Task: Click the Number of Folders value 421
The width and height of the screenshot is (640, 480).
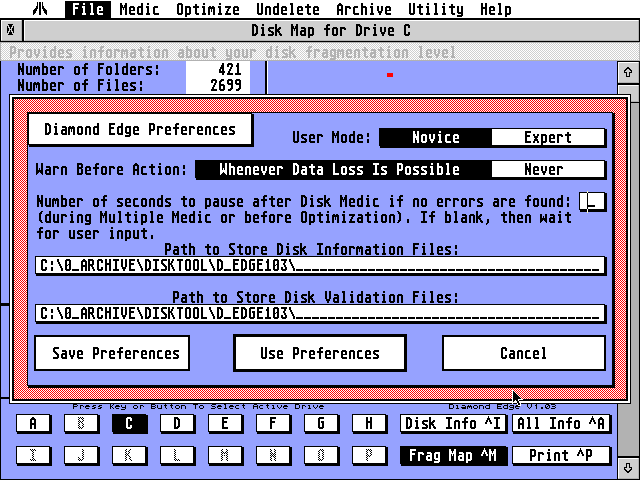Action: tap(230, 70)
